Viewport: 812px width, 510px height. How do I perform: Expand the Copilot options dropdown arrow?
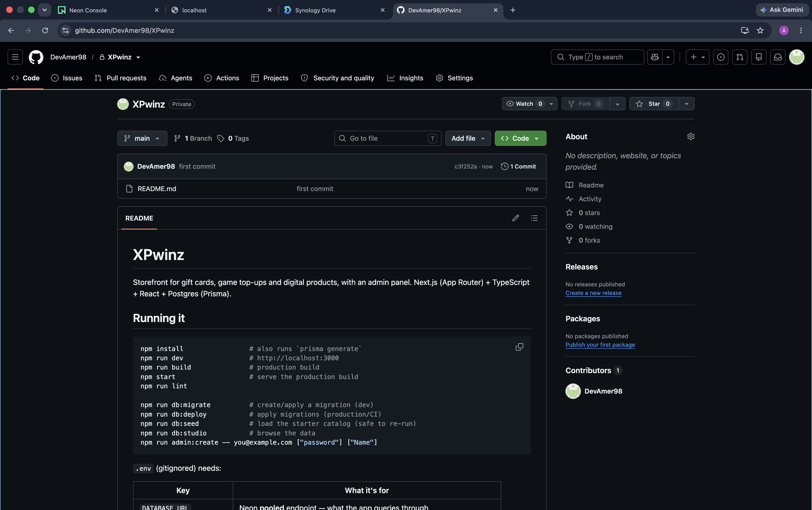[668, 57]
